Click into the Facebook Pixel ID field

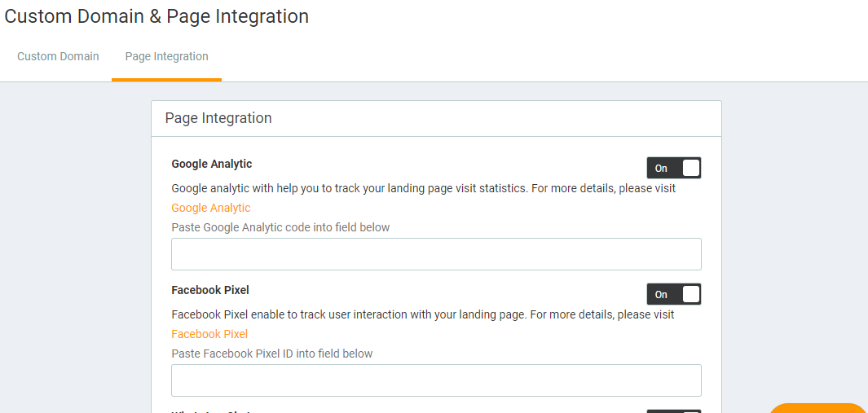[436, 380]
